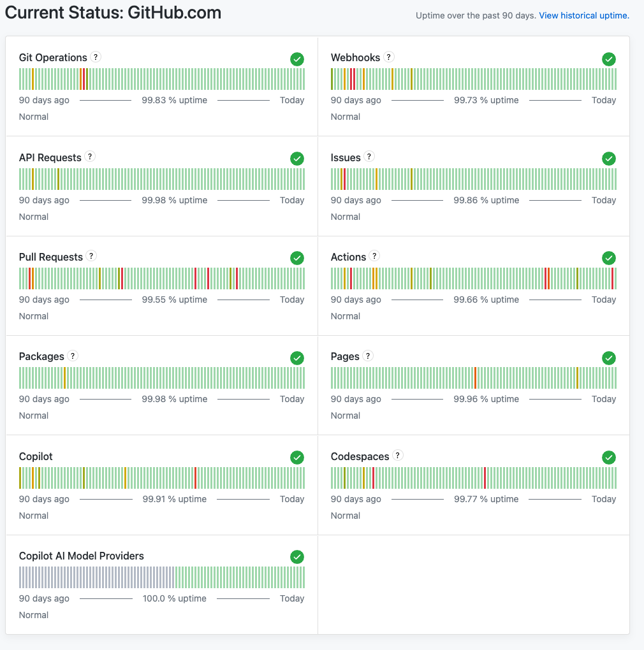
Task: Click the Actions uptime bar chart
Action: coord(474,278)
